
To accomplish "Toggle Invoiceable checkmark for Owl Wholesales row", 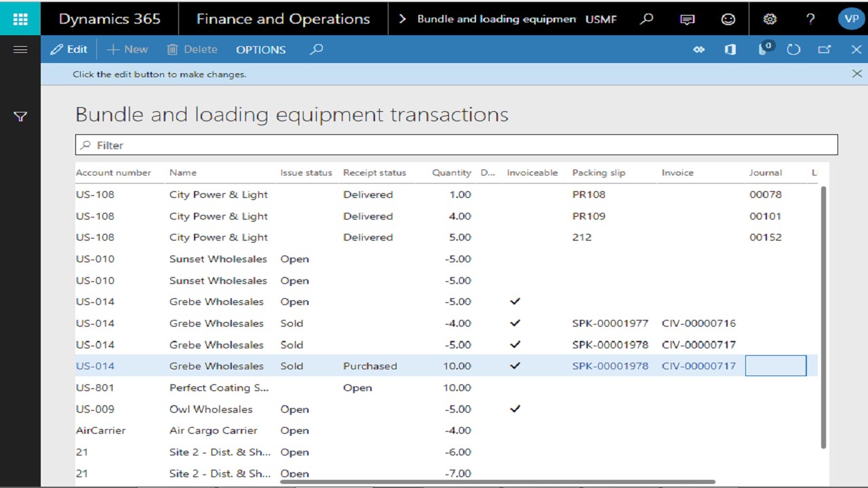I will pos(515,409).
